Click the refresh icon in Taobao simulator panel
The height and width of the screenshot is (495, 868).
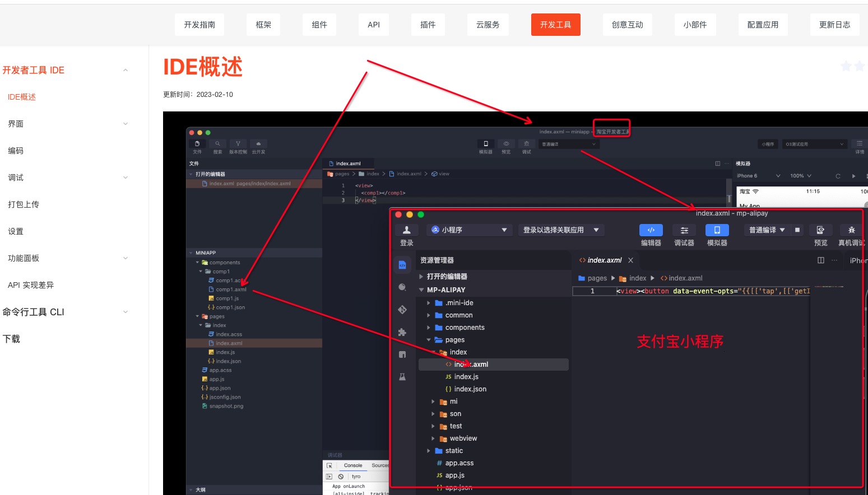click(838, 176)
